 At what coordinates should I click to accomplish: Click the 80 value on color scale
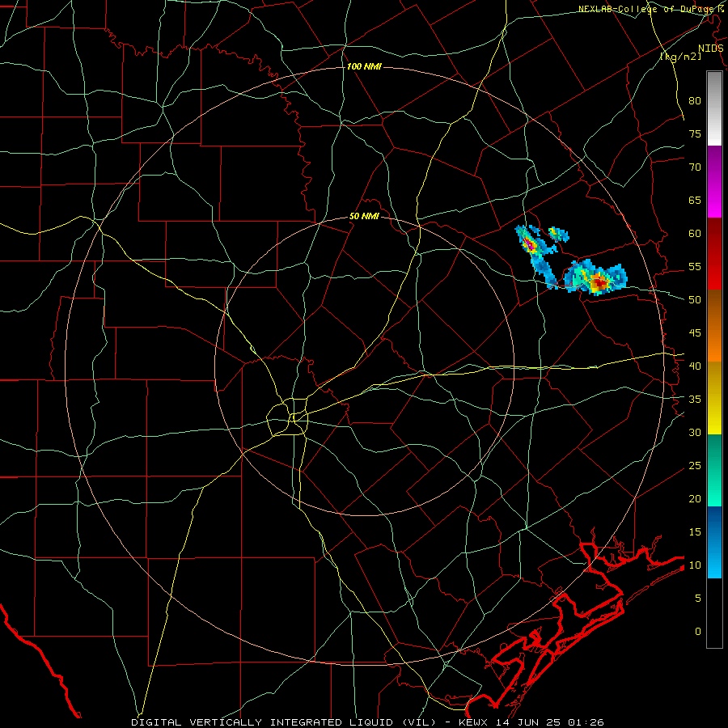pos(695,101)
